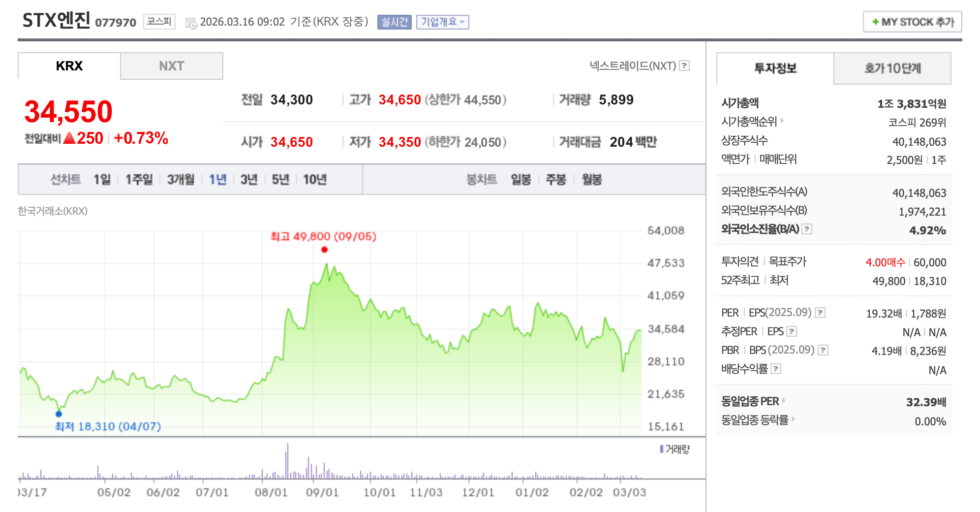Viewport: 980px width, 512px height.
Task: Open the 호가 10단계 tab
Action: click(892, 68)
